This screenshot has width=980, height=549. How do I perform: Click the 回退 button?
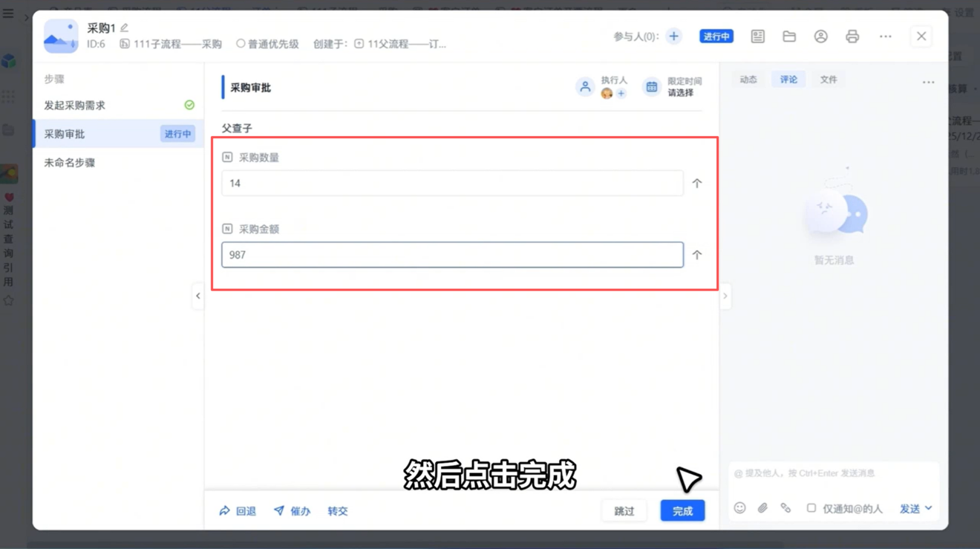point(238,510)
